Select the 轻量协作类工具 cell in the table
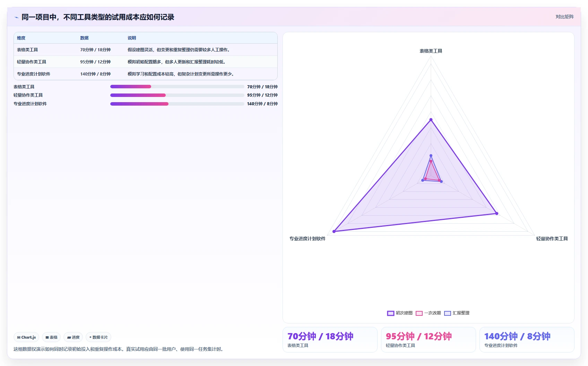Screen dimensions: 588x366 (32, 62)
